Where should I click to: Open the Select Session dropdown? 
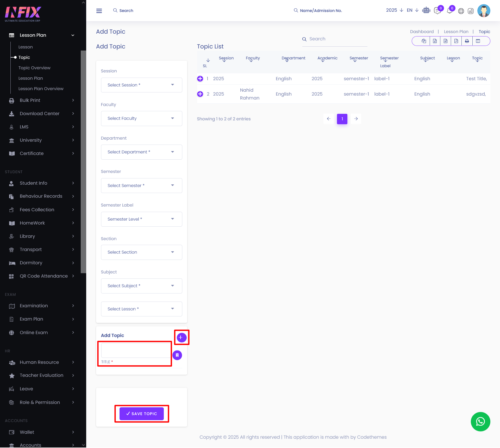(x=141, y=85)
